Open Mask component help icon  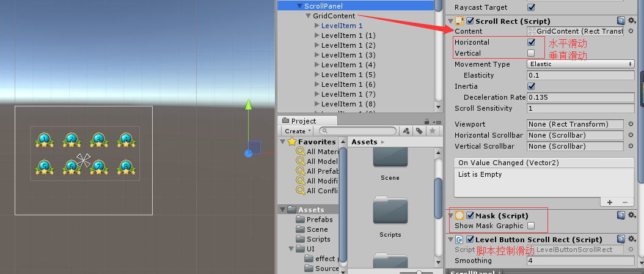[x=621, y=215]
